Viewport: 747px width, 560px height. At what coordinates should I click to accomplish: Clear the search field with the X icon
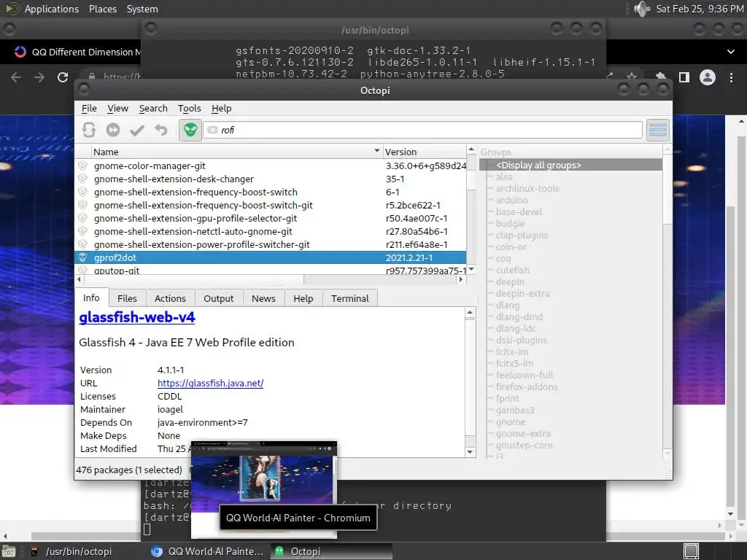coord(212,130)
